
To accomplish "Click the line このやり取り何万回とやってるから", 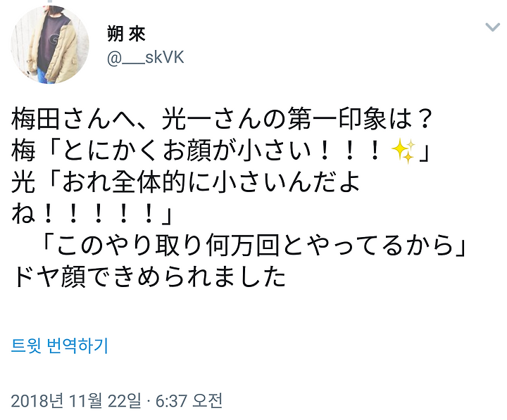I will (x=254, y=246).
